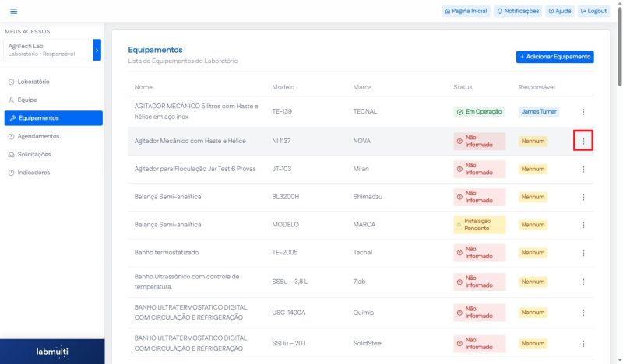Click Instalação Pendente status badge
Image resolution: width=623 pixels, height=364 pixels.
click(479, 225)
